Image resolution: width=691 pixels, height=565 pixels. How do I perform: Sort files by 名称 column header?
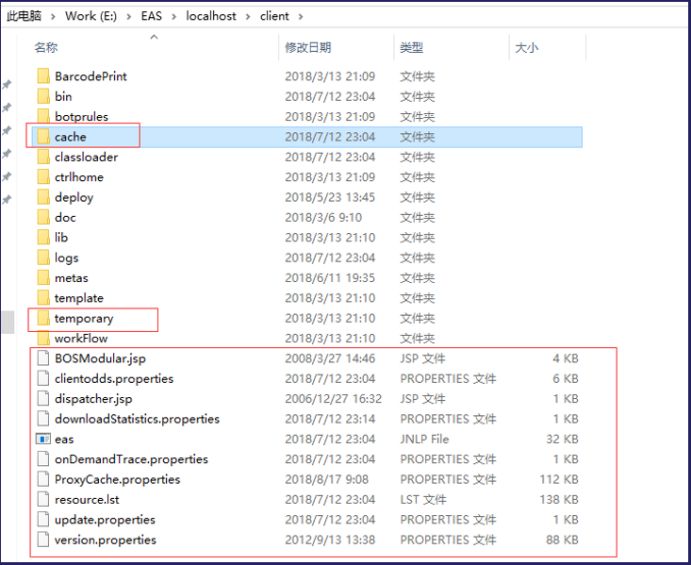(x=46, y=48)
